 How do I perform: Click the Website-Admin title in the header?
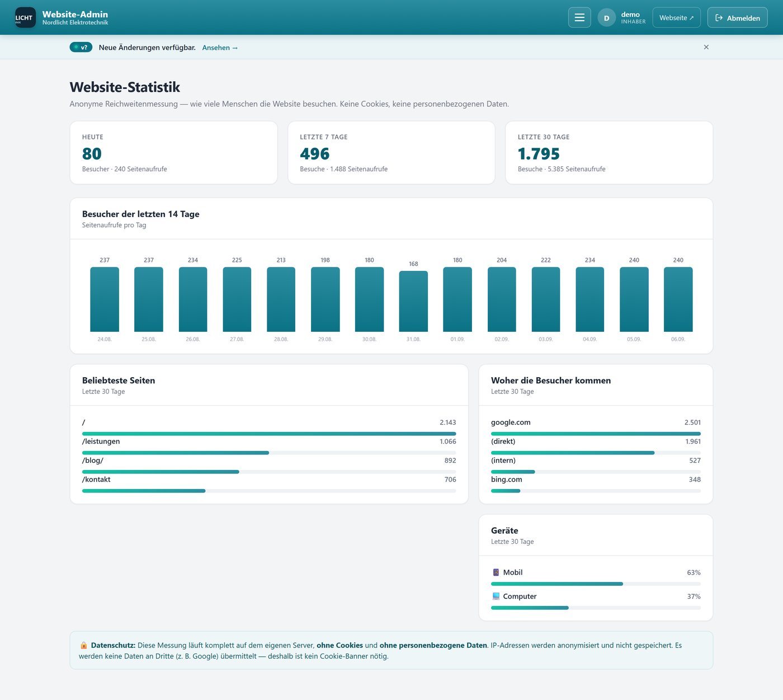(x=75, y=14)
